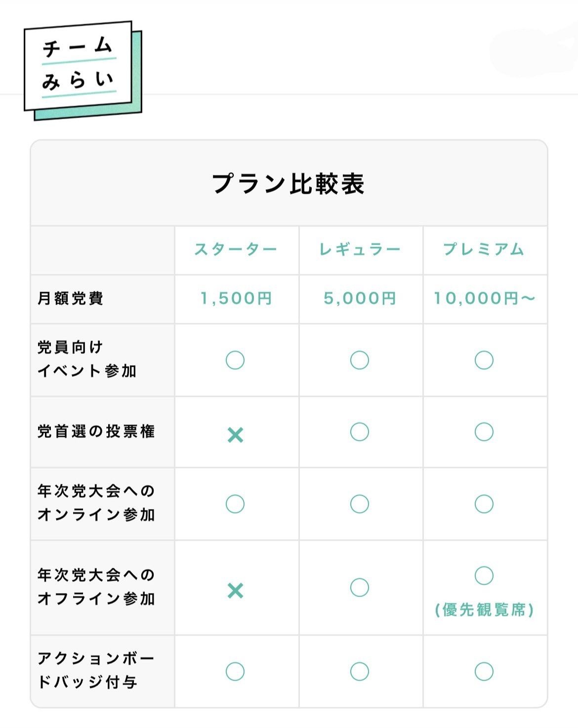The width and height of the screenshot is (578, 728).
Task: Click the スターター 1,500円 price
Action: tap(236, 299)
